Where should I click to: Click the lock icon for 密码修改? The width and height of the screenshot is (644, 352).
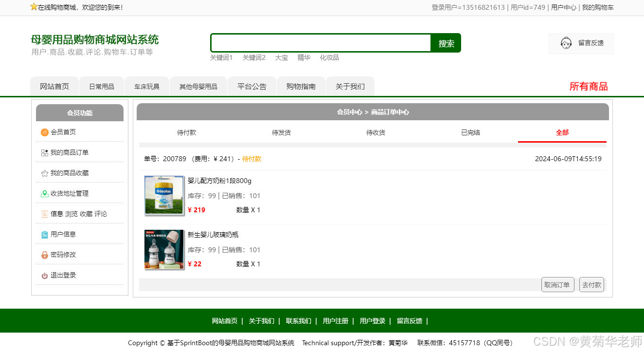45,255
